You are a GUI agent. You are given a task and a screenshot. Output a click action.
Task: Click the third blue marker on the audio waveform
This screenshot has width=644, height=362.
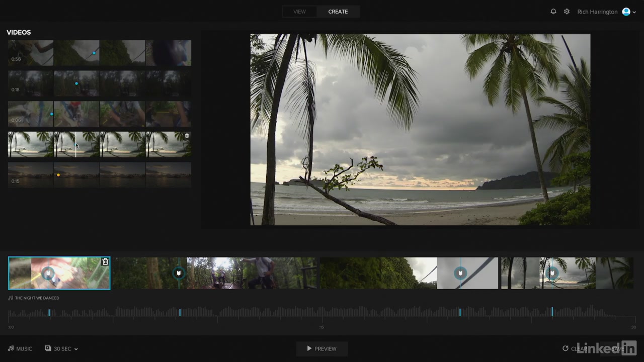coord(459,313)
